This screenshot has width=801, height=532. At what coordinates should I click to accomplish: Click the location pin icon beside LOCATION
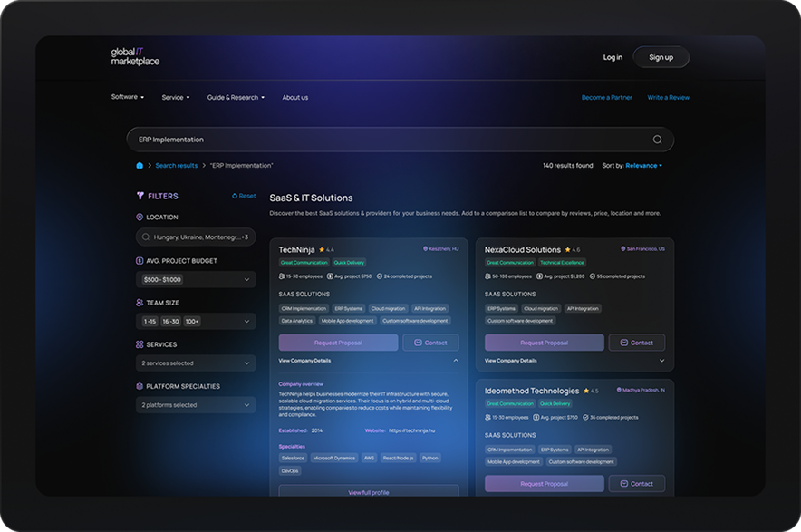pos(140,218)
